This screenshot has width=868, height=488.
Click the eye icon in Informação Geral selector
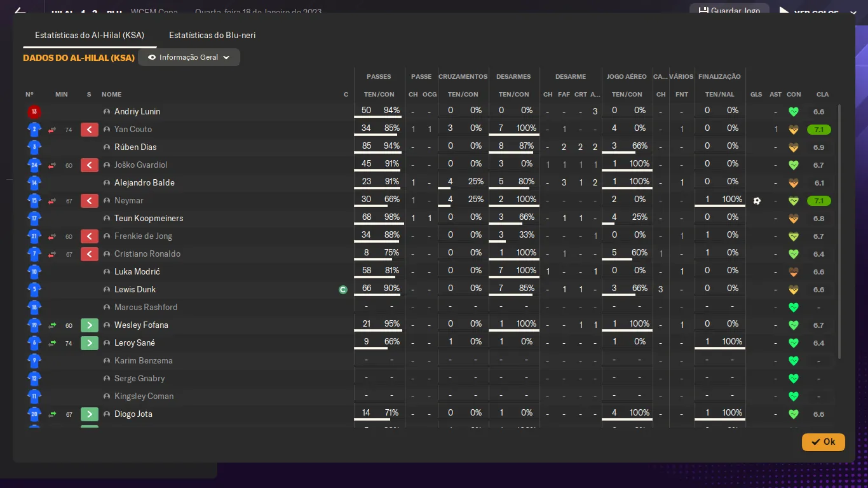152,57
